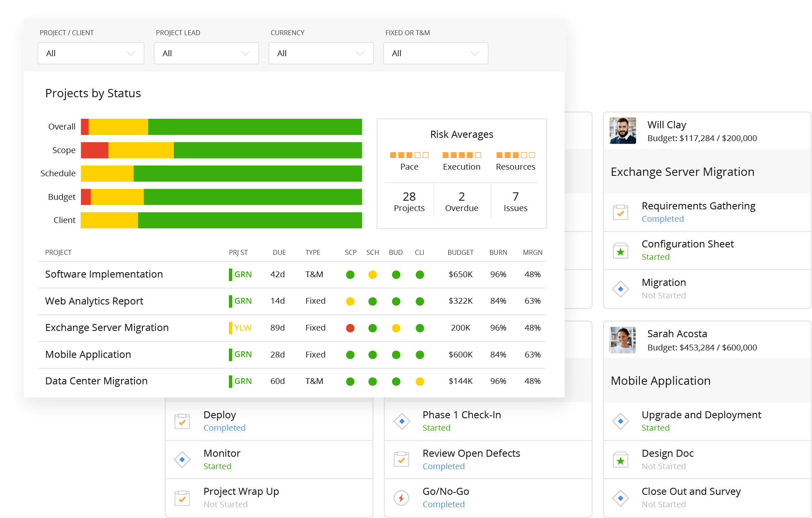Open the Fixed or T&M dropdown

tap(436, 53)
